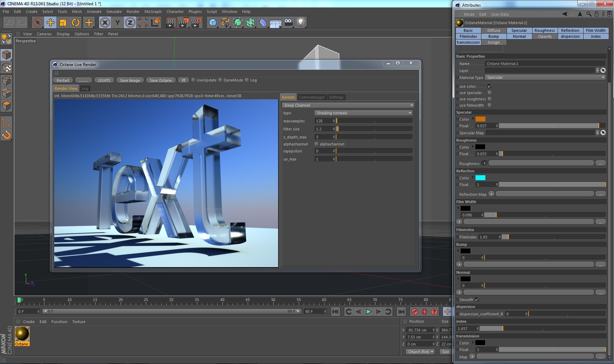
Task: Click the orange Specular color swatch
Action: point(480,119)
